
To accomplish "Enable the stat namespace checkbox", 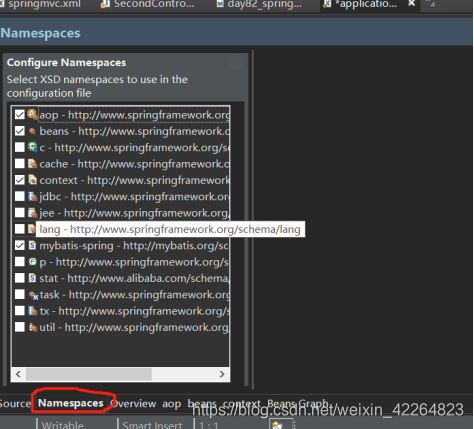I will click(x=20, y=278).
